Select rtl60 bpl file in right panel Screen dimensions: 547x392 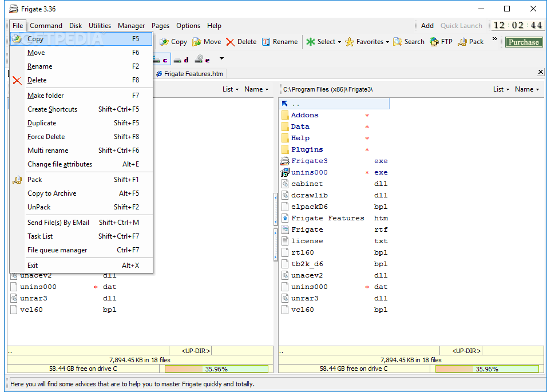click(334, 252)
